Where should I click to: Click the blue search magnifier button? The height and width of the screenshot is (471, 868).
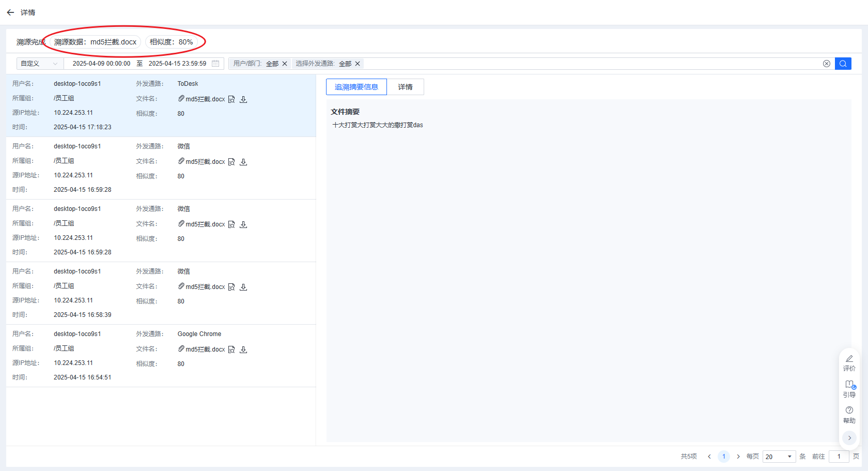843,64
